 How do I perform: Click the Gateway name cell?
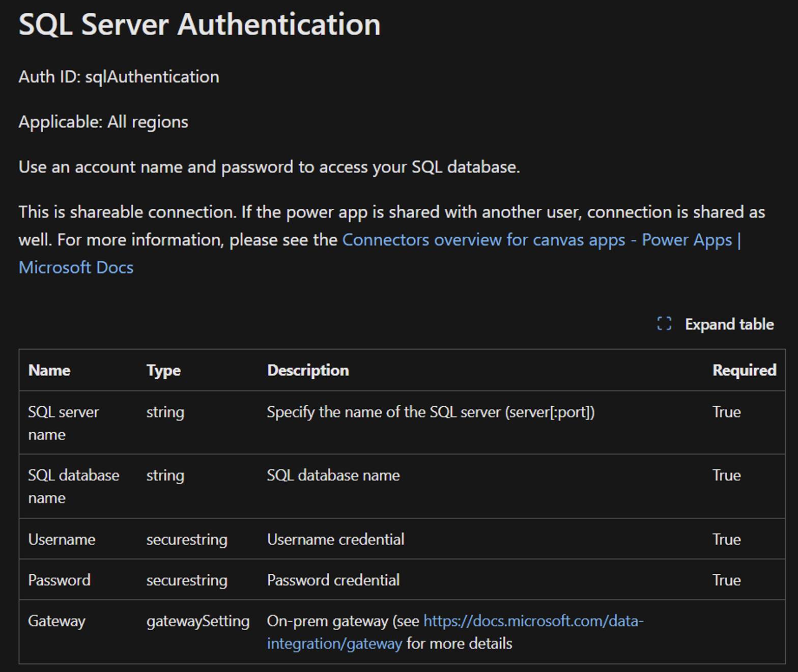click(x=56, y=621)
